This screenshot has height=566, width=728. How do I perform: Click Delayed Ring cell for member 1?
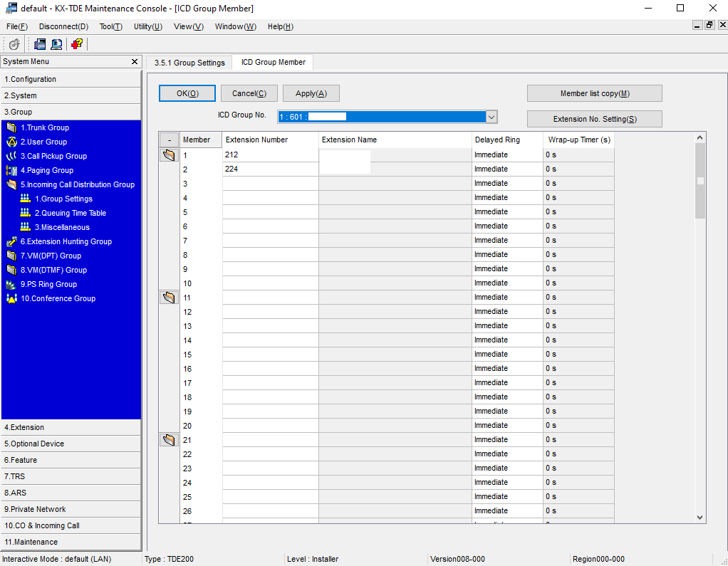(507, 155)
